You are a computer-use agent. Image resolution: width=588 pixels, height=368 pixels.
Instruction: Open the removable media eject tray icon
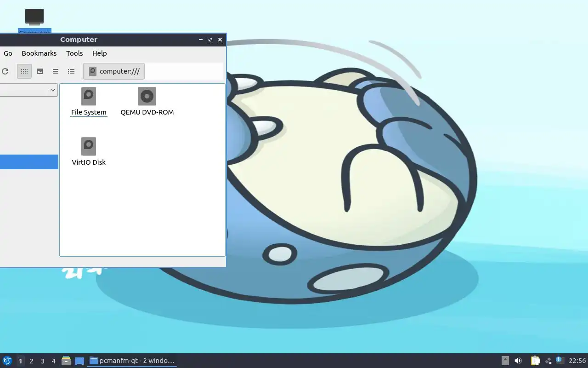[x=505, y=361]
